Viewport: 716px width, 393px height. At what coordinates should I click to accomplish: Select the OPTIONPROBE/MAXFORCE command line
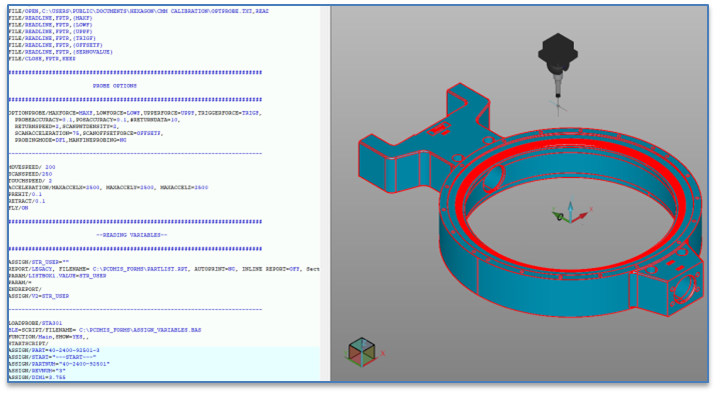135,113
